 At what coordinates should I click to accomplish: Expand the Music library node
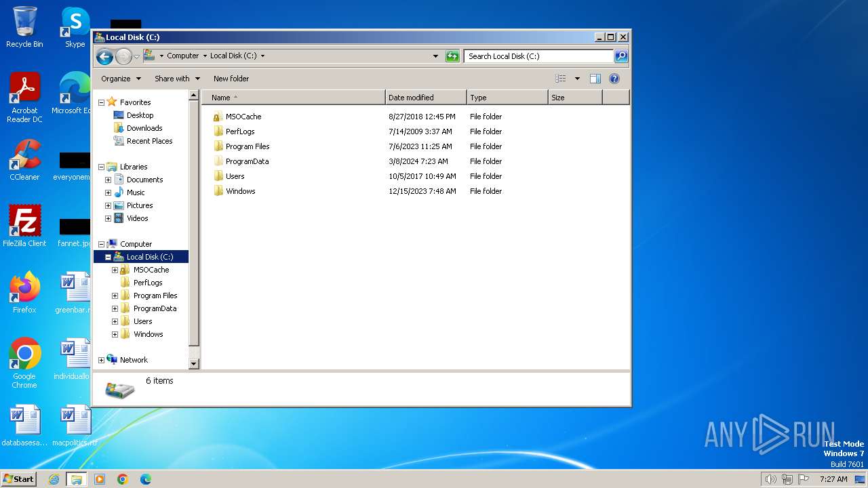pos(108,192)
